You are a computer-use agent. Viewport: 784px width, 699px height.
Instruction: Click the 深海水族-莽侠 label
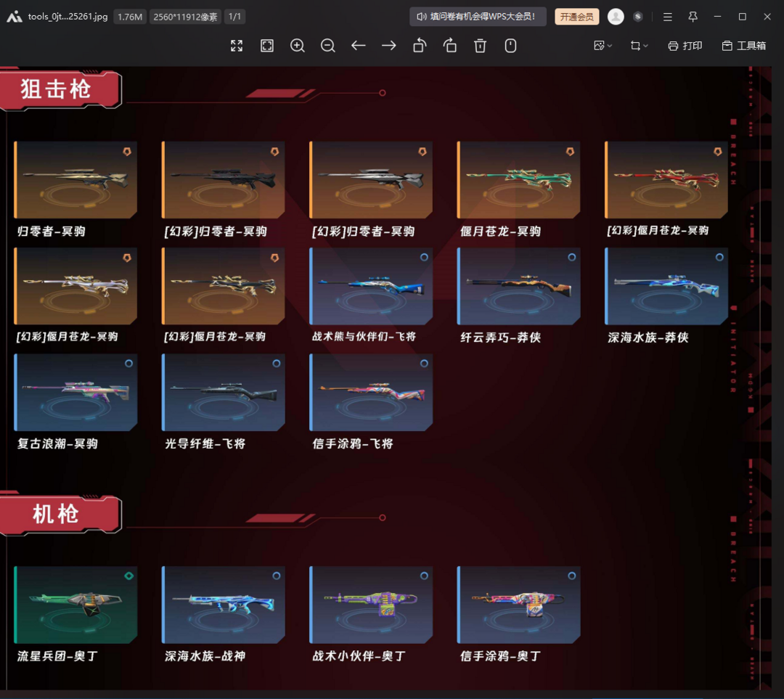[x=648, y=338]
